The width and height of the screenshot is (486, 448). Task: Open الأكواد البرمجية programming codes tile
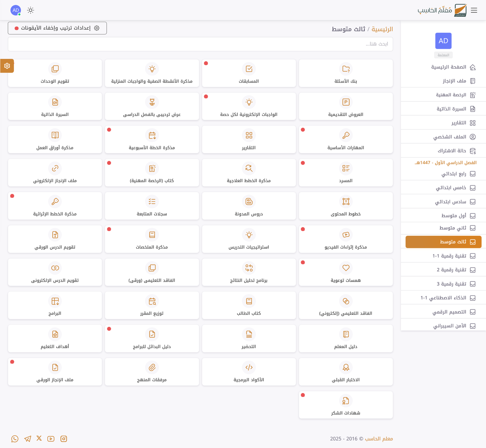coord(249,372)
